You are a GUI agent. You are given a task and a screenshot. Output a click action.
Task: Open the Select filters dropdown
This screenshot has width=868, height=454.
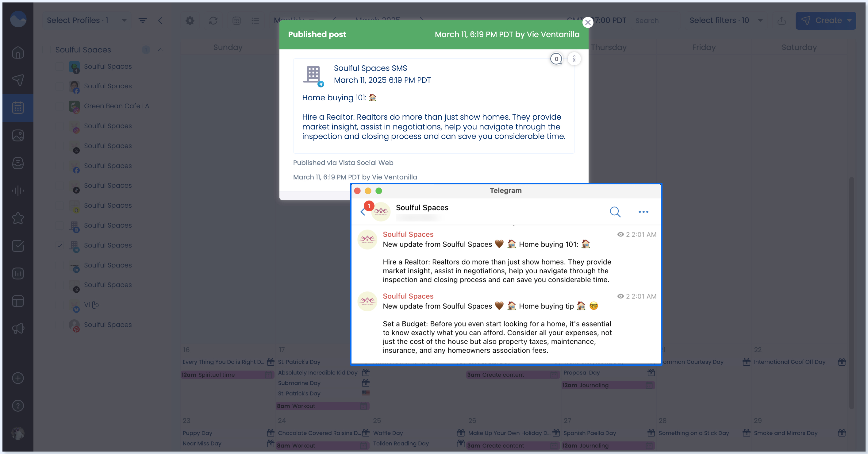(x=726, y=21)
